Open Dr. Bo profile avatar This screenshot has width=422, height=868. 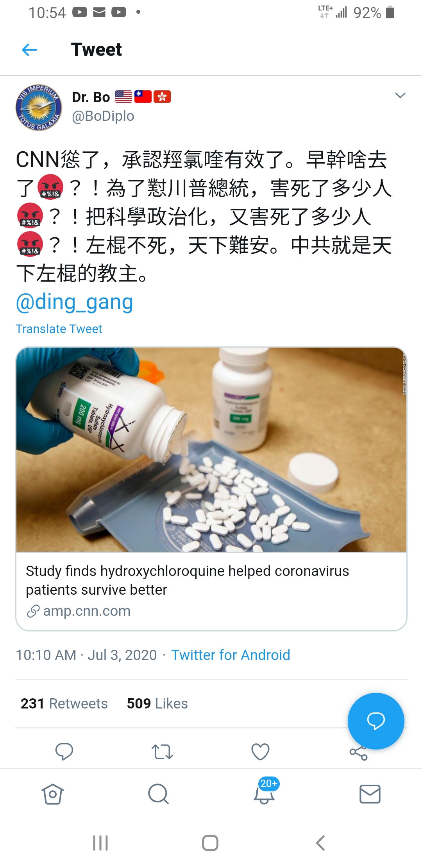39,108
